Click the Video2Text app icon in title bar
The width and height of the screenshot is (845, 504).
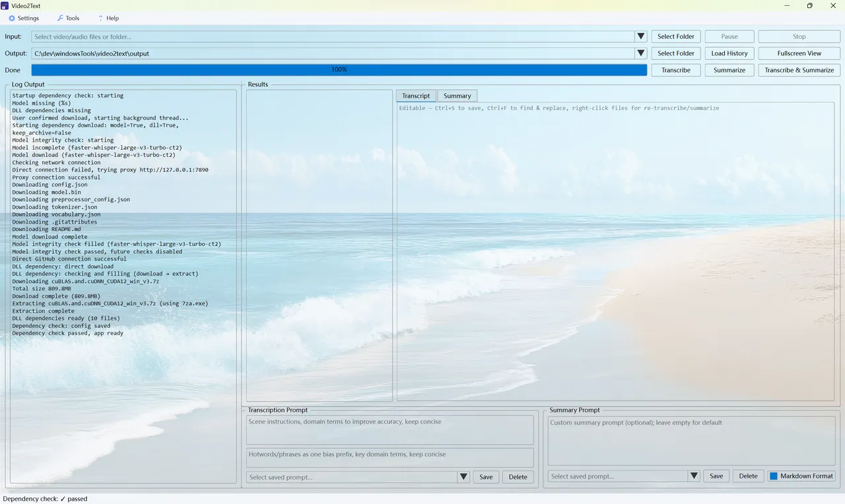point(5,6)
